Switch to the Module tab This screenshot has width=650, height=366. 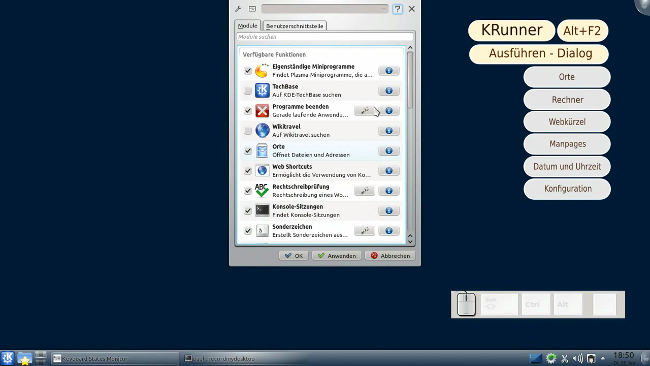point(247,26)
